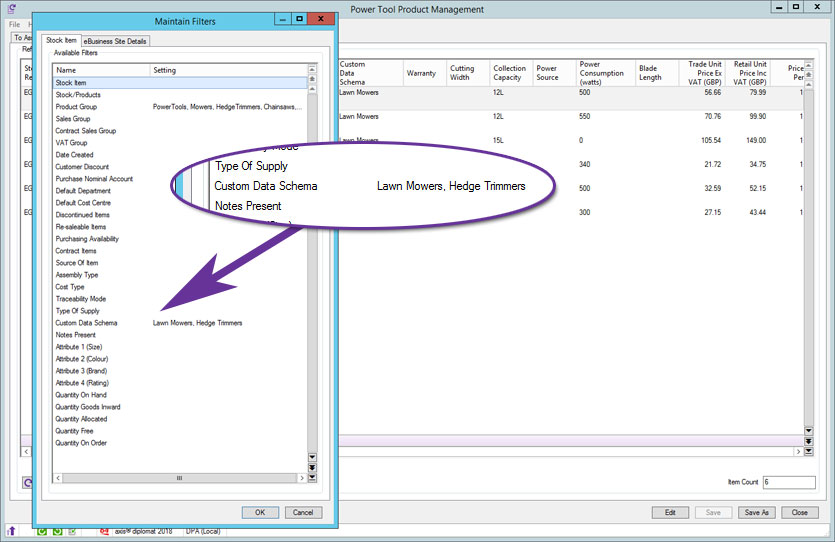835x542 pixels.
Task: Select the Quantity Free filter row
Action: tap(180, 431)
